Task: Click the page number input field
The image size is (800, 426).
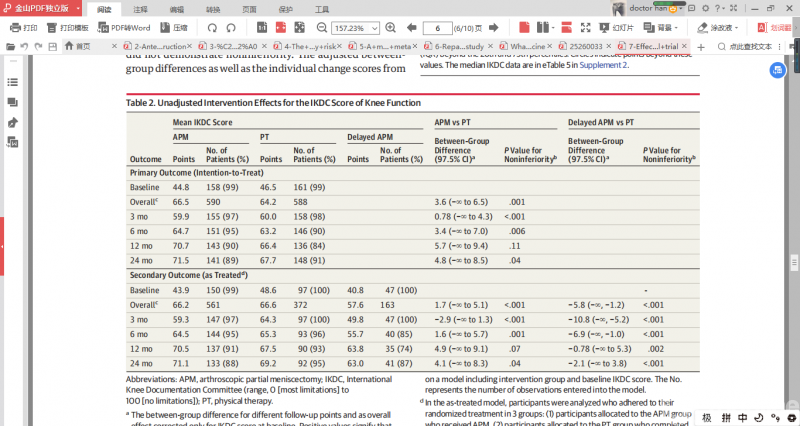Action: (x=438, y=28)
